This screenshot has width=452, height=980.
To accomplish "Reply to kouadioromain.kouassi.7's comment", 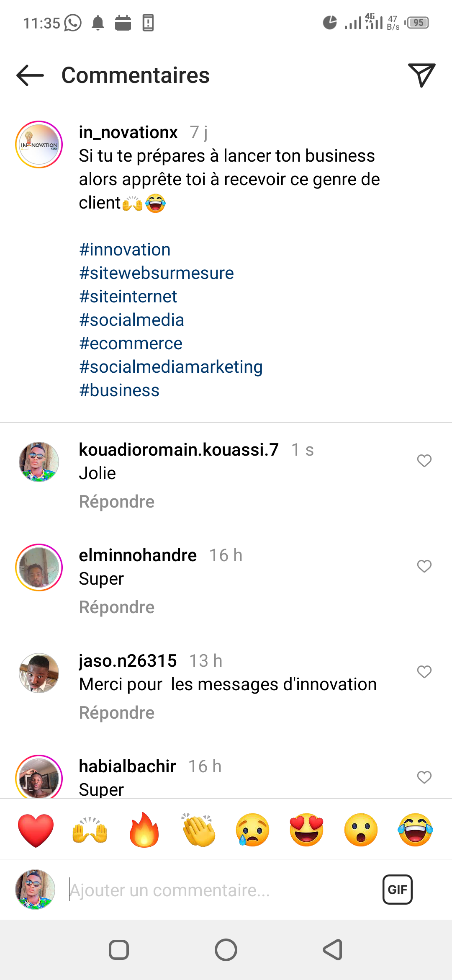I will coord(117,502).
